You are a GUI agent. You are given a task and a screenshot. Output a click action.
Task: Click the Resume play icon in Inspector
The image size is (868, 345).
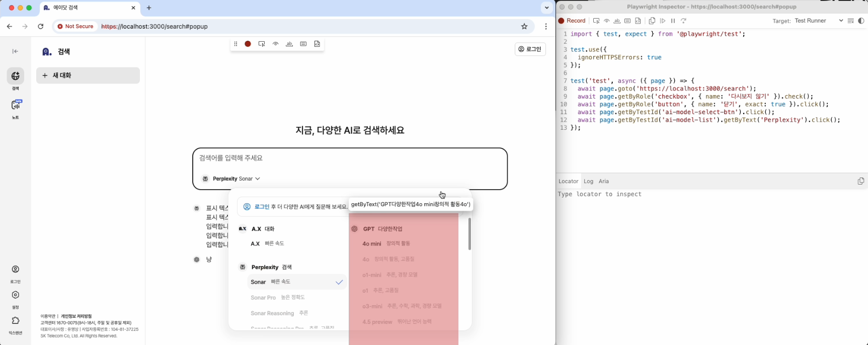663,21
